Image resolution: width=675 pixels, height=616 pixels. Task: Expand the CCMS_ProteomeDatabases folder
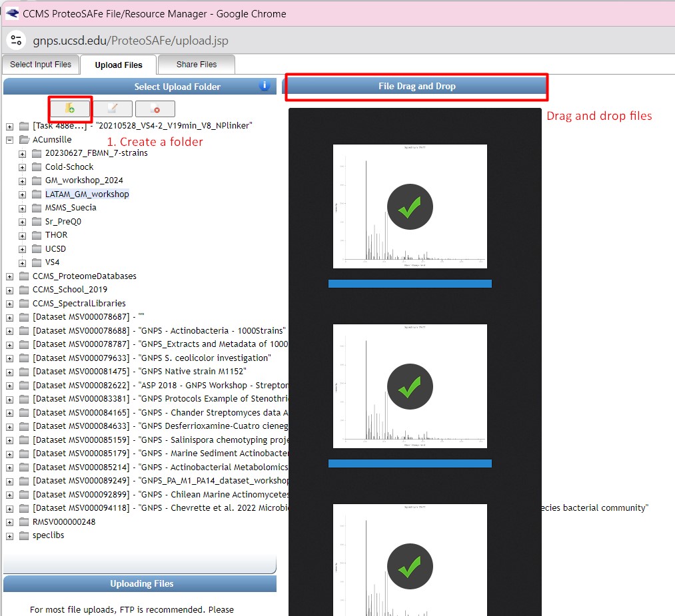(x=9, y=276)
